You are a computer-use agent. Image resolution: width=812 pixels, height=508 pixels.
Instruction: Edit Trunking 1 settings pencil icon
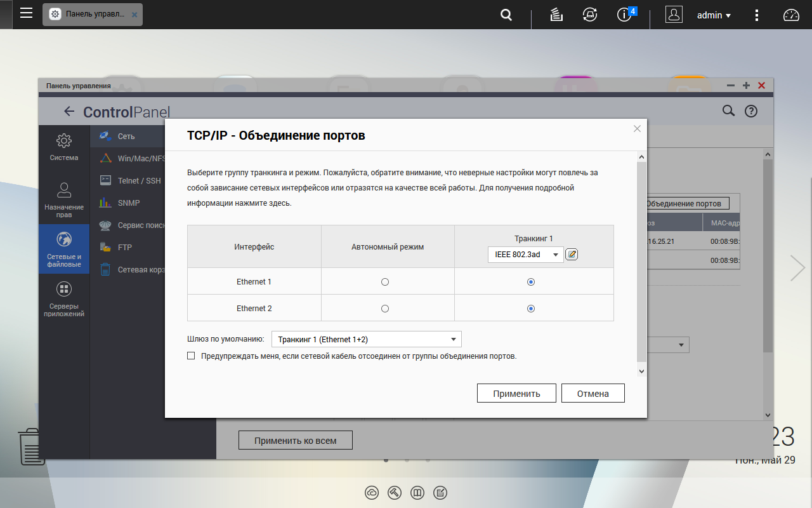pos(572,255)
